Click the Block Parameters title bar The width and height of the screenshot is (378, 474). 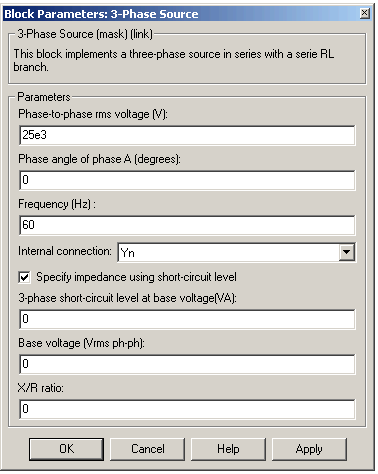tap(180, 14)
